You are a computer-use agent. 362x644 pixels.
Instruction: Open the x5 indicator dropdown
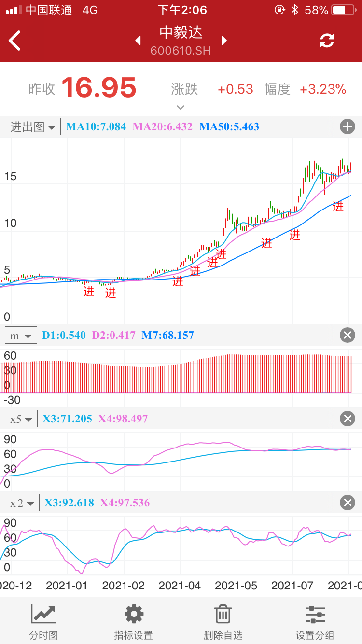pos(21,419)
